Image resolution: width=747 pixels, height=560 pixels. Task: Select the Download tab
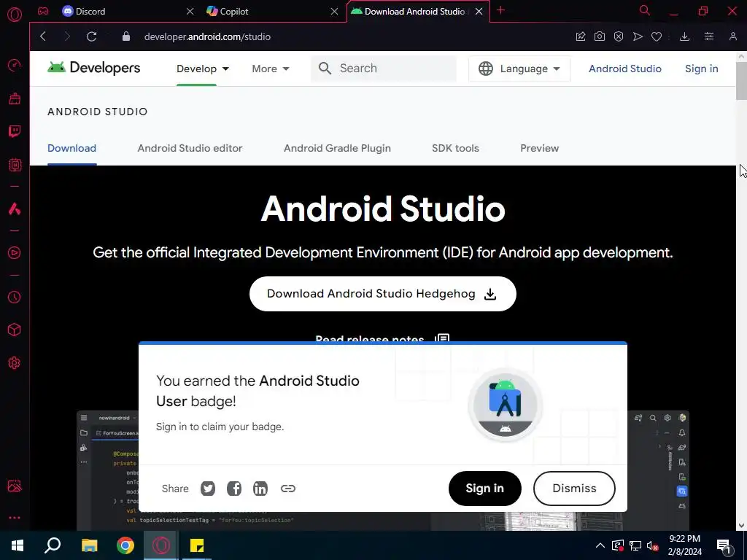coord(72,148)
